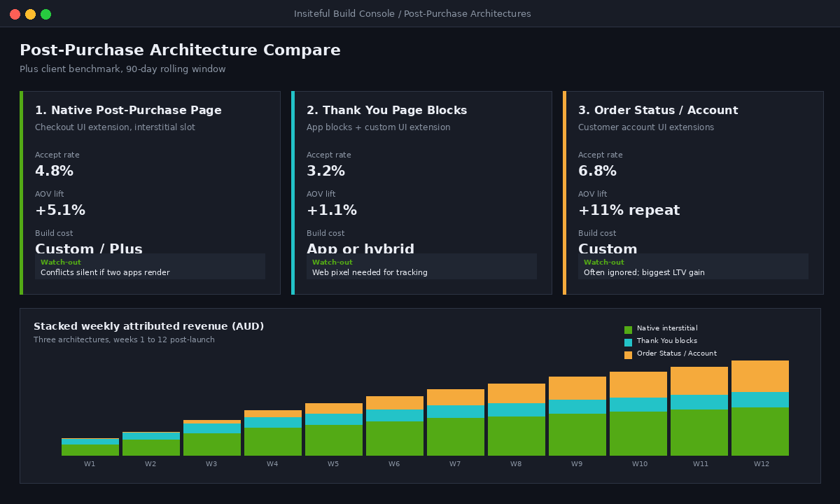Click the +11% repeat AOV lift value

click(629, 211)
